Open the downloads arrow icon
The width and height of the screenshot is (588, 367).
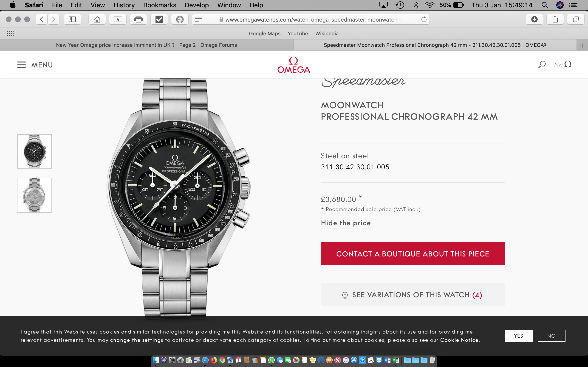(x=534, y=19)
